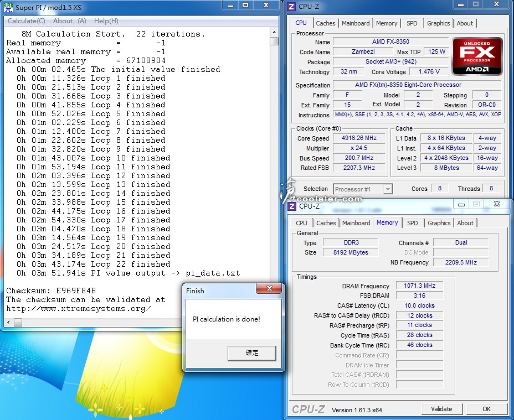Click the Super PI horizontal scrollbar thumb
Screen dimensions: 514x420
[x=18, y=323]
